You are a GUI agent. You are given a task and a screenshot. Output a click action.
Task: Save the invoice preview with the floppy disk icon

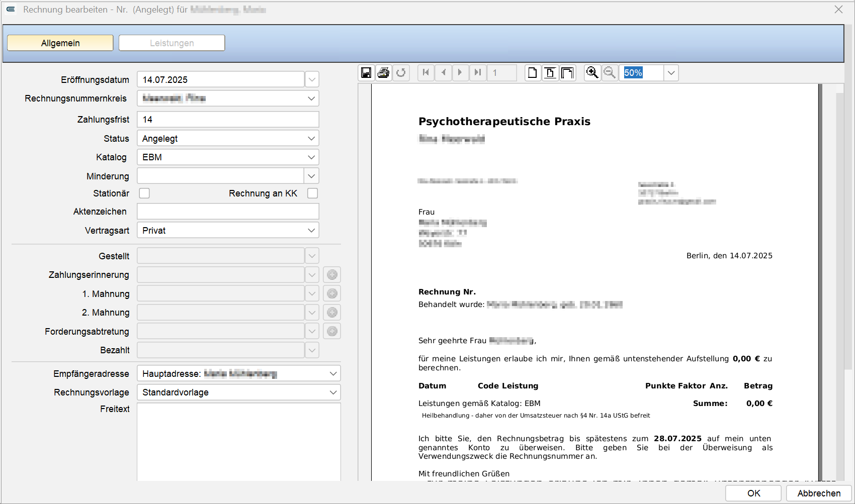click(x=366, y=73)
